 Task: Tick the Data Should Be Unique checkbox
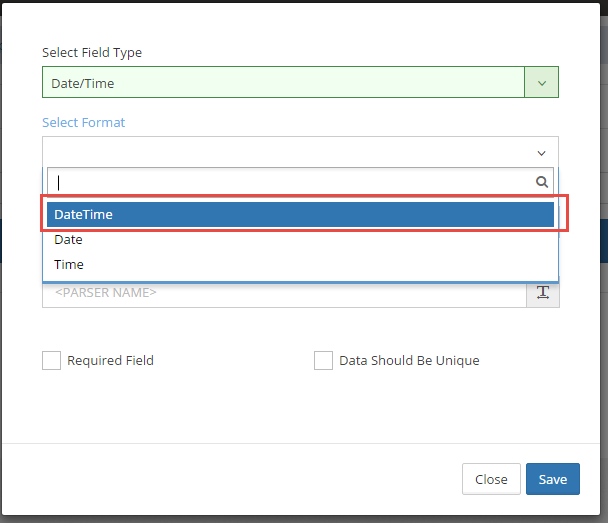tap(323, 360)
